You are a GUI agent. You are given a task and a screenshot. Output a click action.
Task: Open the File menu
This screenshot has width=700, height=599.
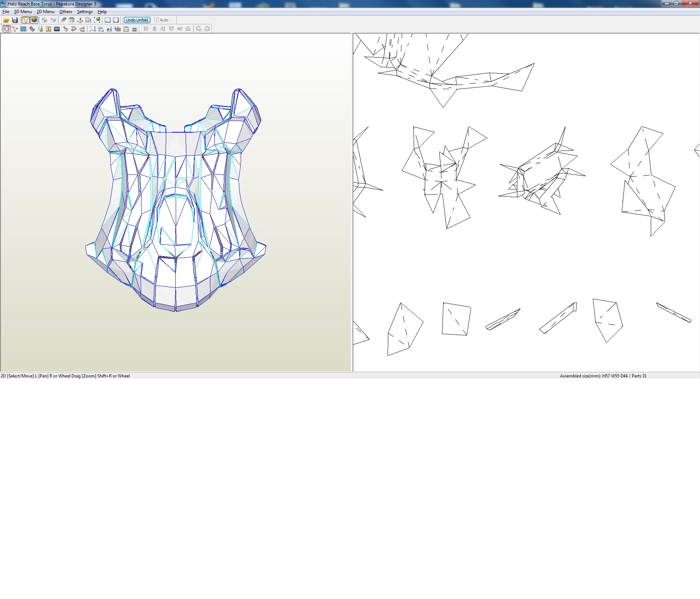click(x=6, y=12)
